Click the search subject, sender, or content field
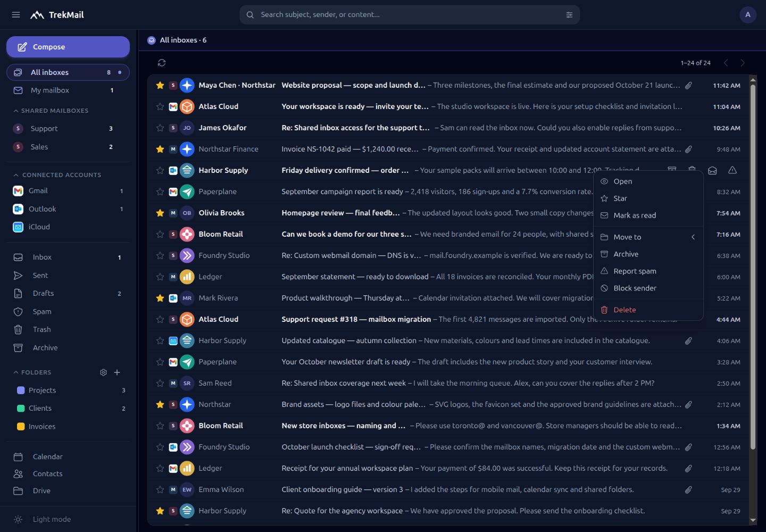Screen dimensions: 766x532 point(410,15)
